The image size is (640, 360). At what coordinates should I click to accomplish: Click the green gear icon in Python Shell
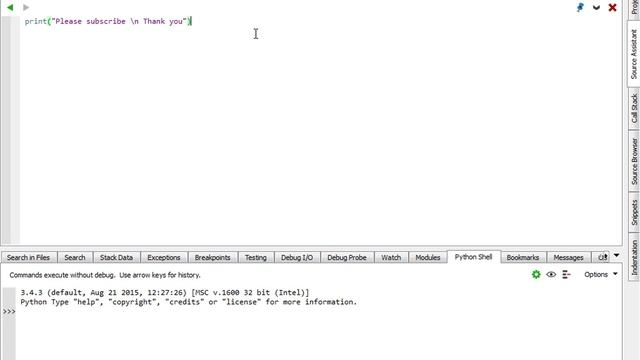tap(536, 275)
